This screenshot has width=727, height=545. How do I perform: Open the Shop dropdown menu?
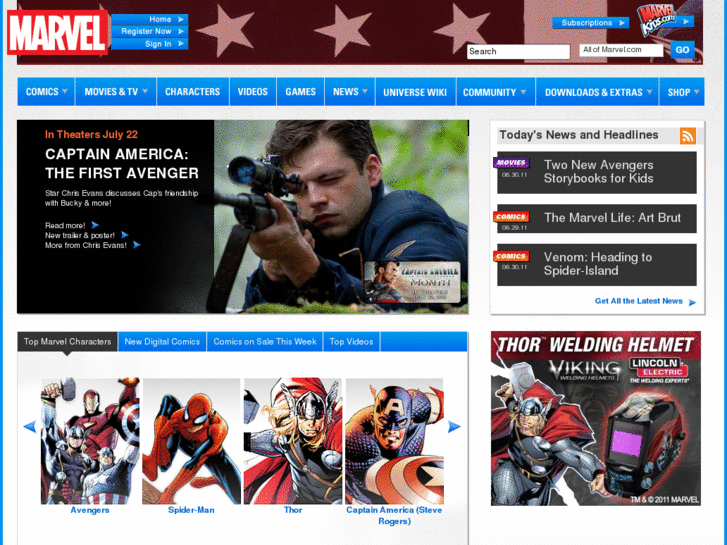coord(682,92)
